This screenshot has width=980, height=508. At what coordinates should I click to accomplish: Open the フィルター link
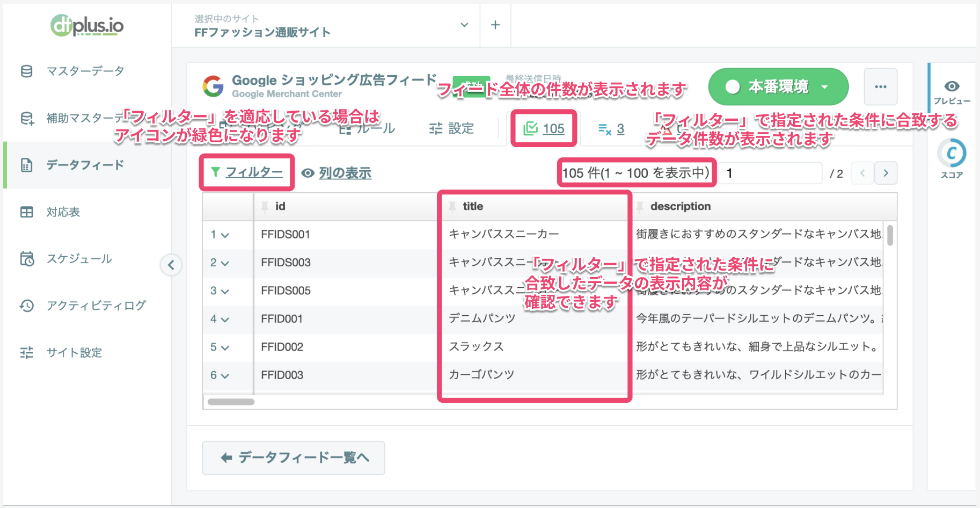coord(254,172)
